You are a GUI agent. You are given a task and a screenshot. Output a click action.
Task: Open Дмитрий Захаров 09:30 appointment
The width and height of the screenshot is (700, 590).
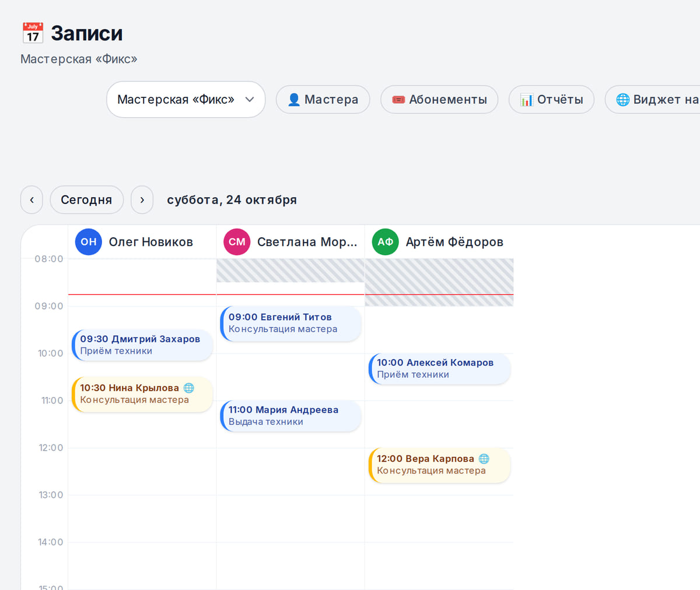tap(142, 345)
